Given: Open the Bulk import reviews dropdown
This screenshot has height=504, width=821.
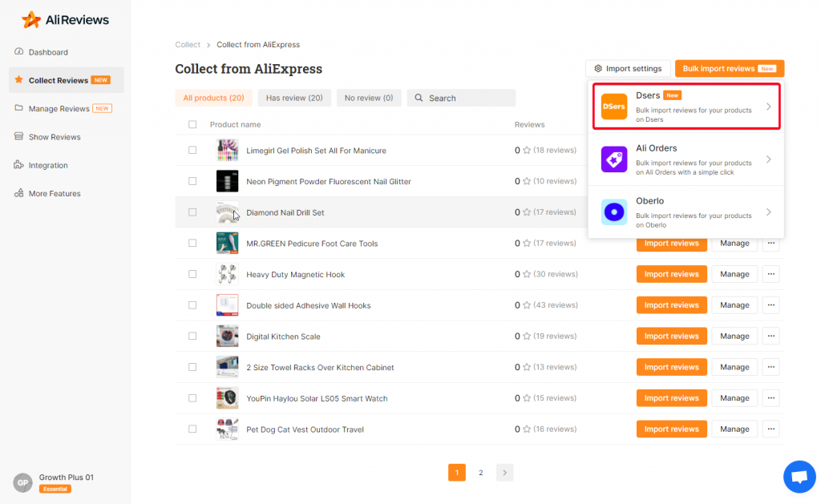Looking at the screenshot, I should pyautogui.click(x=730, y=69).
